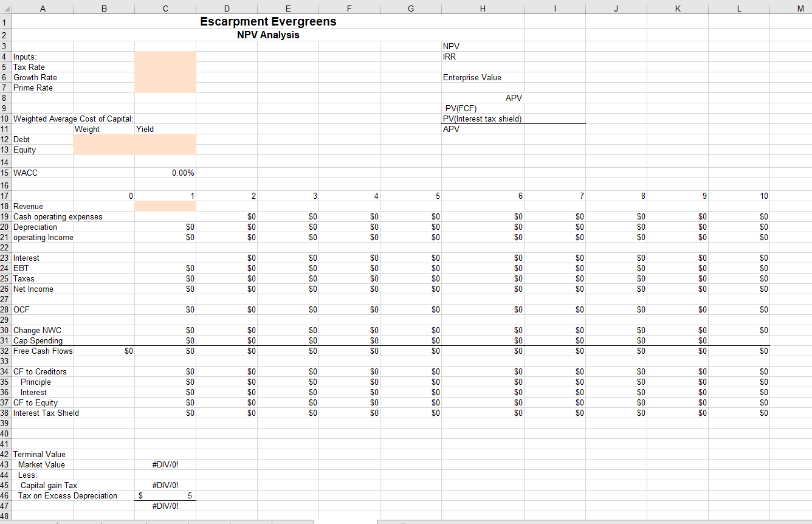The height and width of the screenshot is (524, 812).
Task: Select the WACC label cell
Action: coord(26,173)
